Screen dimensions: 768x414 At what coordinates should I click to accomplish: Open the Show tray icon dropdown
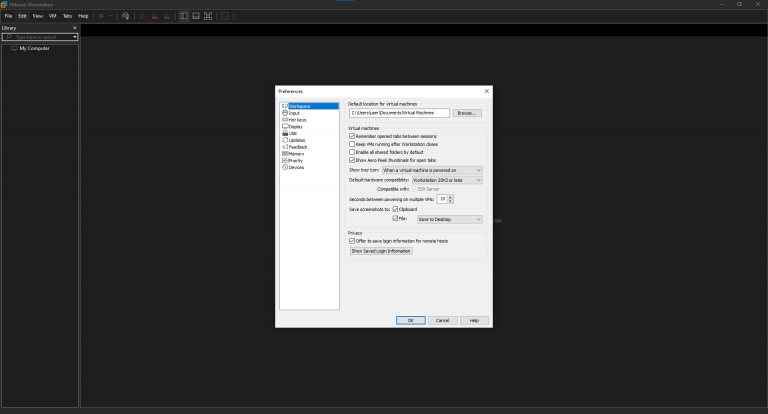tap(432, 170)
